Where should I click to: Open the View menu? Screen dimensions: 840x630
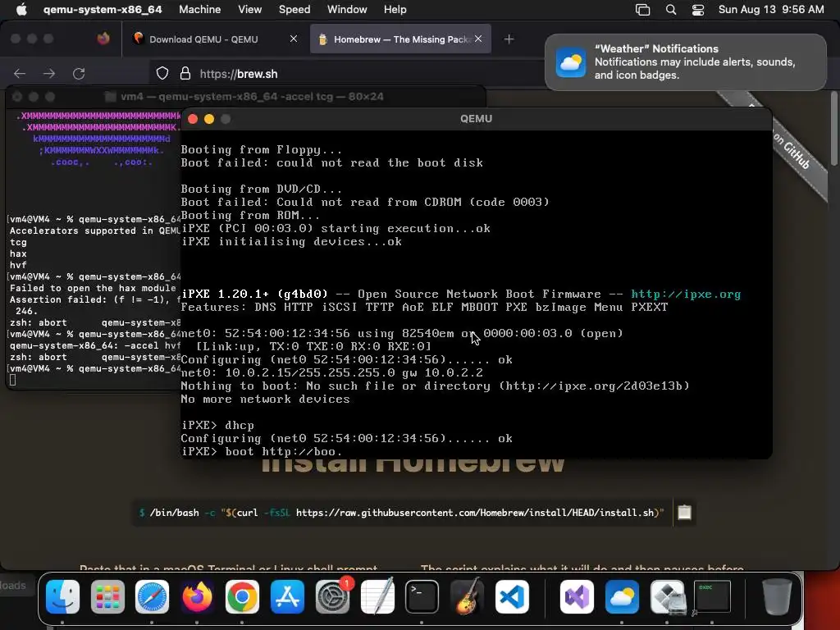pyautogui.click(x=249, y=9)
